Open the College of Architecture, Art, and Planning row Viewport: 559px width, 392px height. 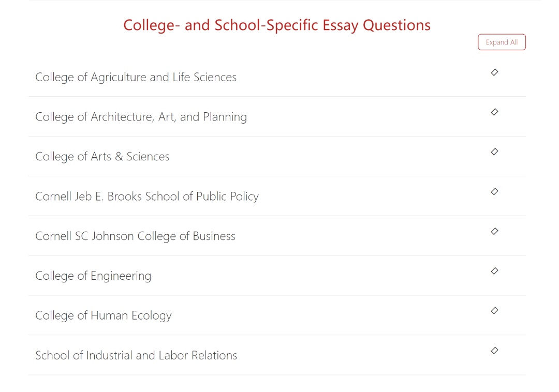coord(141,117)
